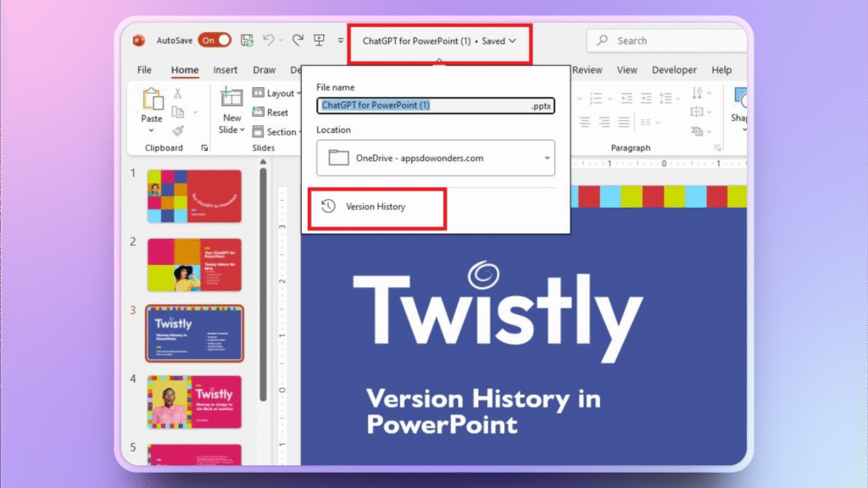This screenshot has width=868, height=488.
Task: Open the Paragraph dialog launcher icon
Action: pos(717,147)
